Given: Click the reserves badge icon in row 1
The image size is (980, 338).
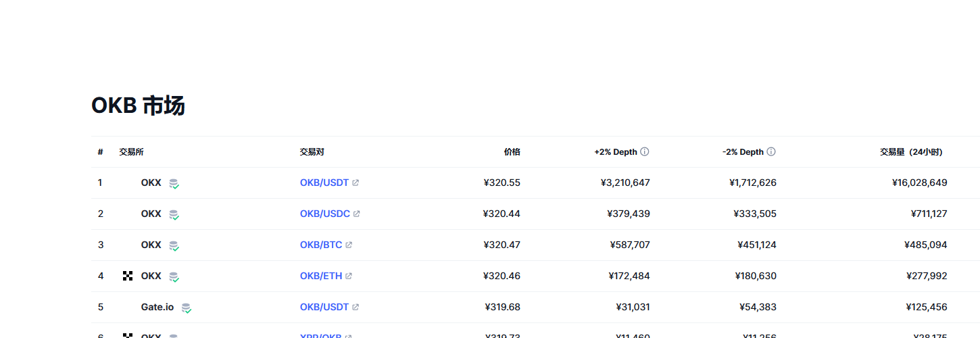Looking at the screenshot, I should (174, 183).
